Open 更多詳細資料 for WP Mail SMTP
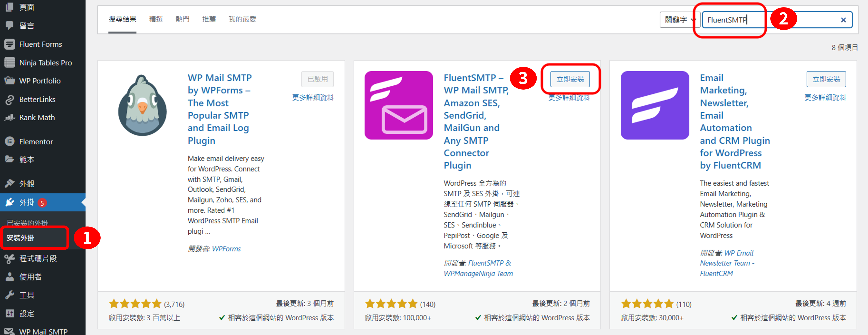Image resolution: width=868 pixels, height=335 pixels. point(313,98)
